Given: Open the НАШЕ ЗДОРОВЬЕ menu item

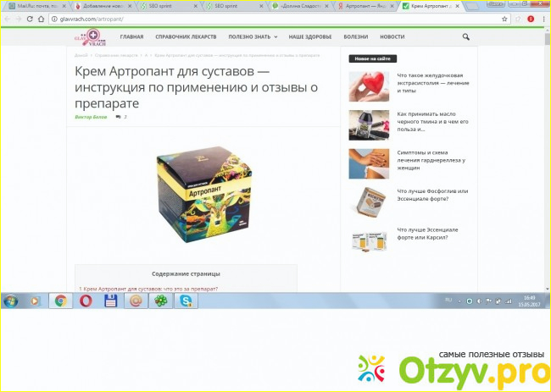Looking at the screenshot, I should tap(309, 37).
